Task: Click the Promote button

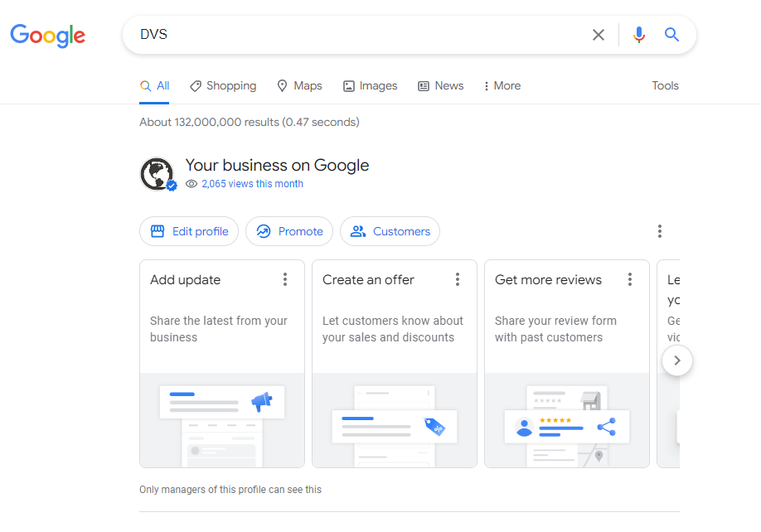Action: click(x=289, y=231)
